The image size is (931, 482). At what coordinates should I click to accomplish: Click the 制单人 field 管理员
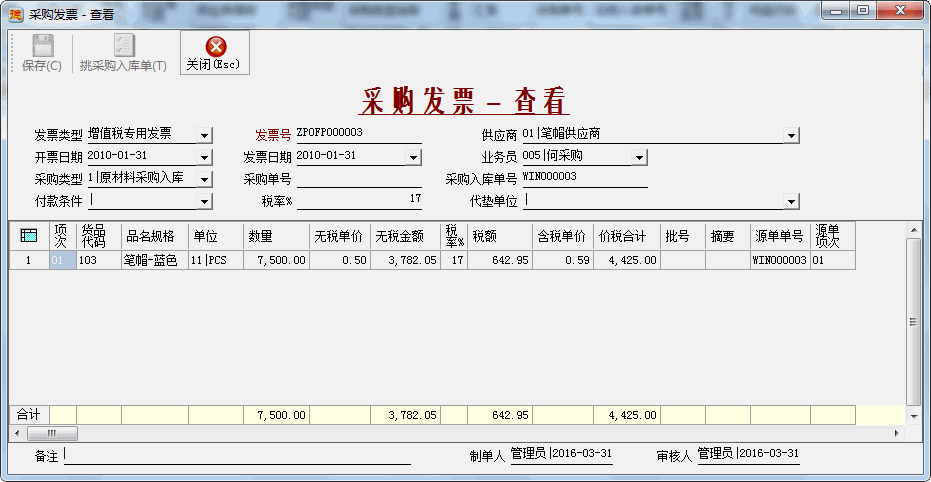tap(562, 454)
